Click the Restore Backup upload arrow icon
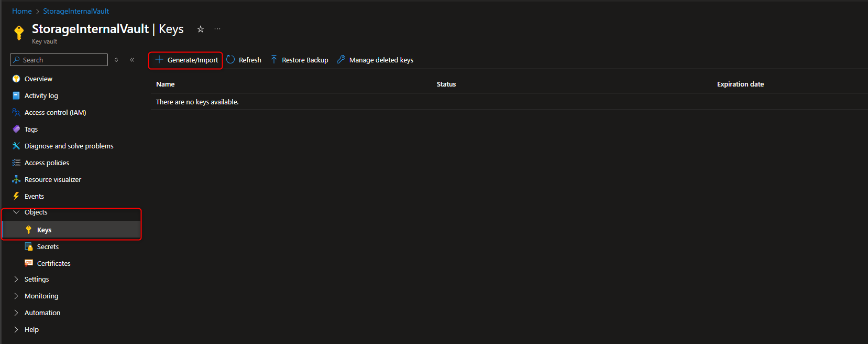Screen dimensions: 868x344 [x=274, y=60]
